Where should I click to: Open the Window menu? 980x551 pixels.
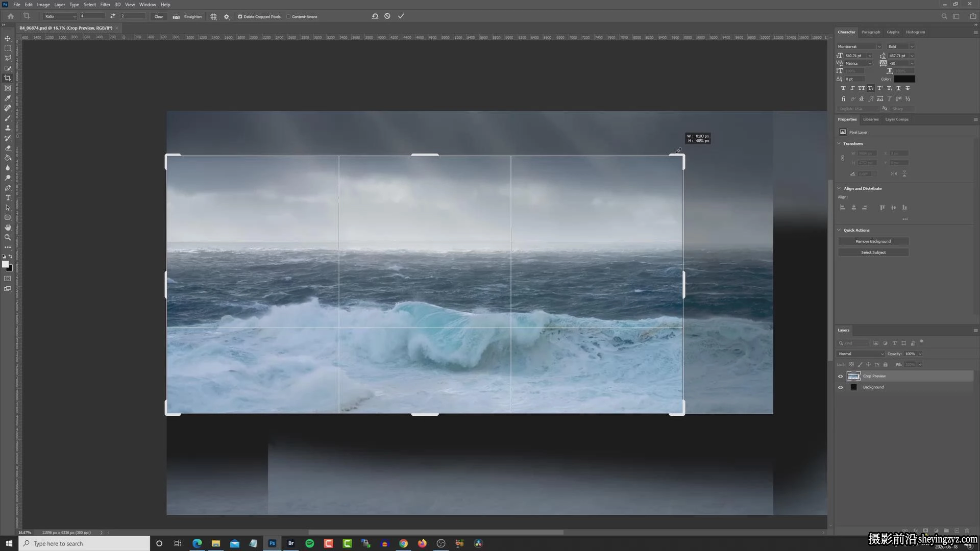coord(148,5)
